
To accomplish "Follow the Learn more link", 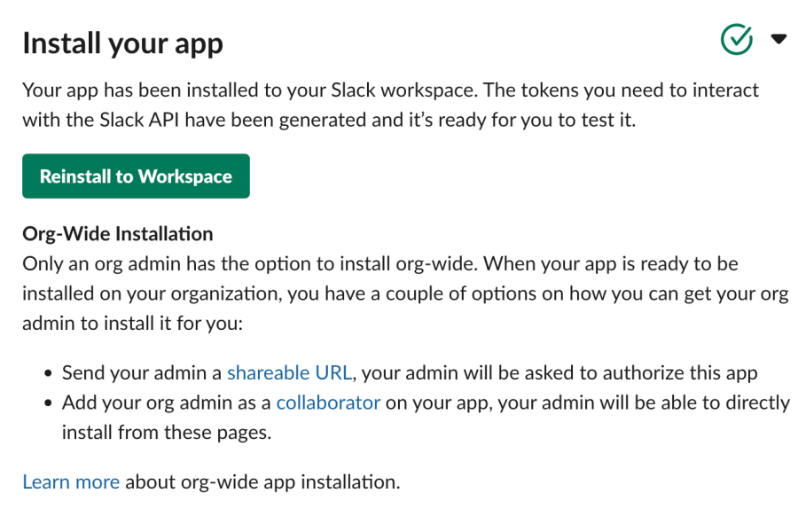I will click(x=71, y=482).
